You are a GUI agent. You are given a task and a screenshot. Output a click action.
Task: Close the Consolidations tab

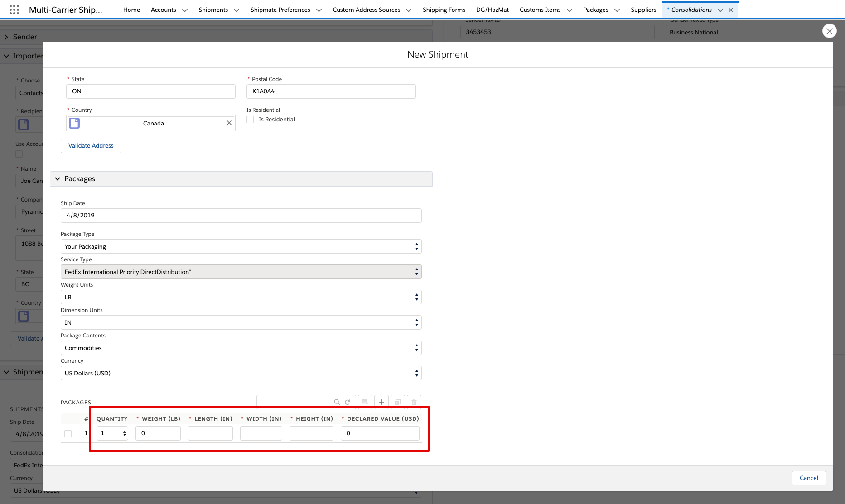pos(731,10)
